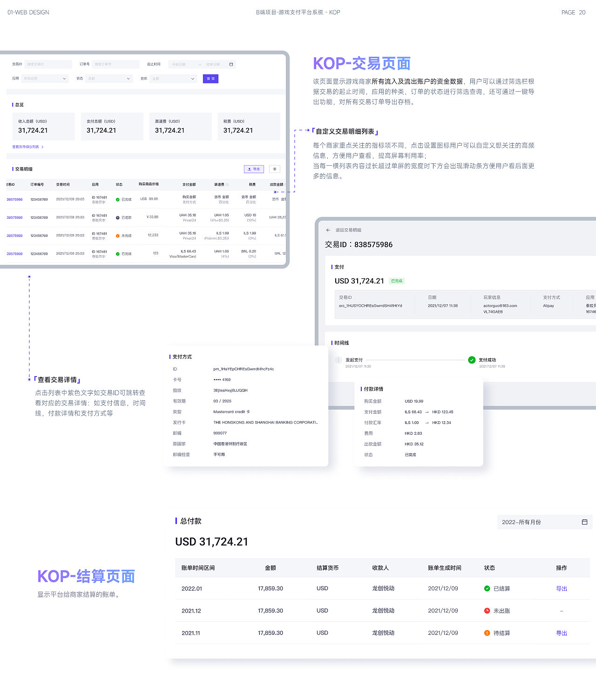The image size is (596, 700).
Task: Click the actorguo@163.com player info
Action: point(500,306)
